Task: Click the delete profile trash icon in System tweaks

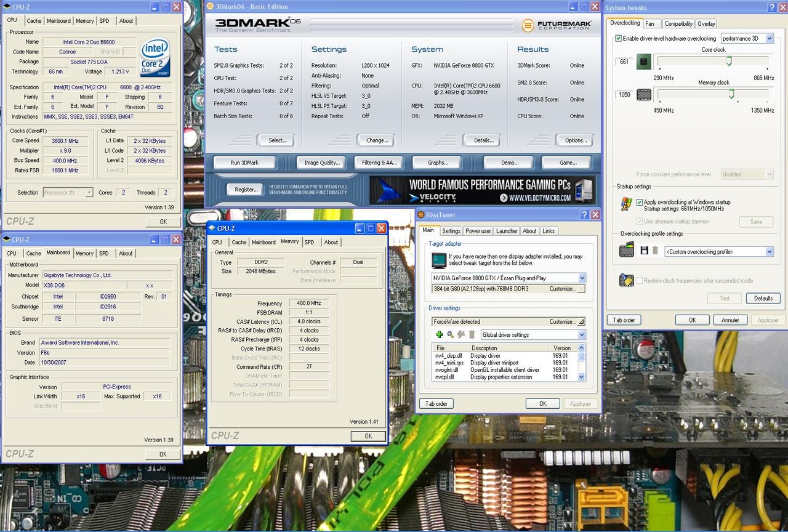Action: (655, 251)
